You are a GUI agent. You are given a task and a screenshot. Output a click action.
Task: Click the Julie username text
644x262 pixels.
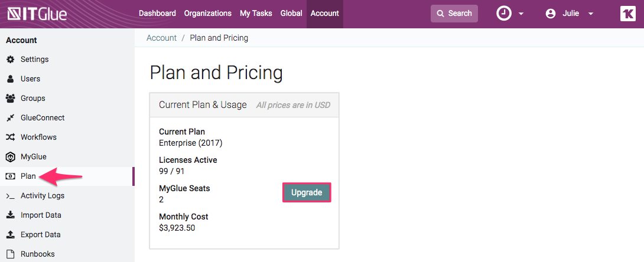(571, 14)
